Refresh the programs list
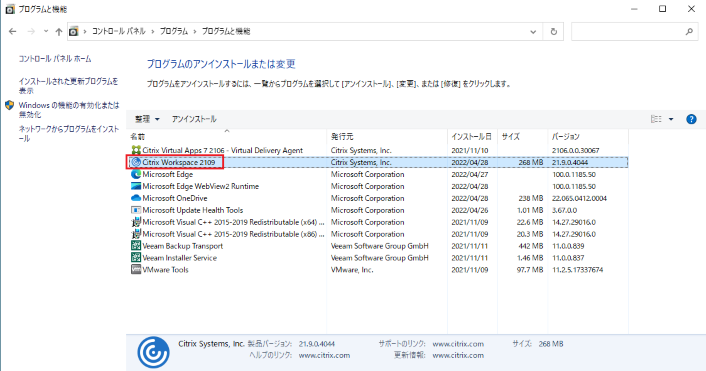 (x=553, y=32)
